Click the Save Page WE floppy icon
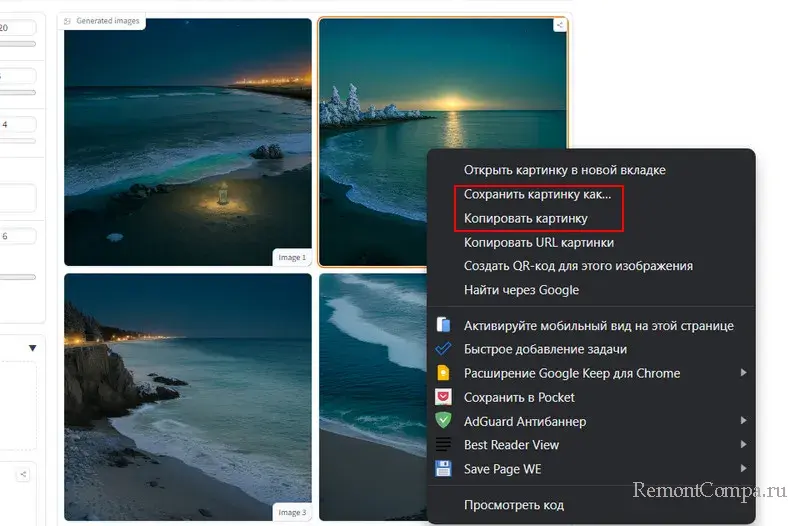This screenshot has width=800, height=526. click(x=443, y=469)
